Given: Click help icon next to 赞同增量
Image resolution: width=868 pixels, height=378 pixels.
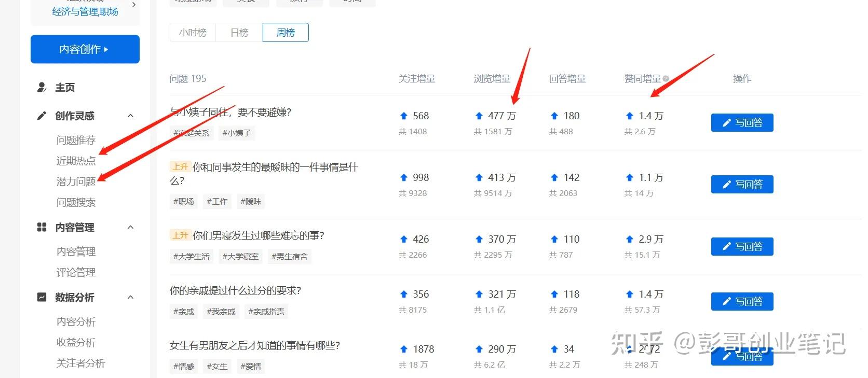Looking at the screenshot, I should pos(666,79).
